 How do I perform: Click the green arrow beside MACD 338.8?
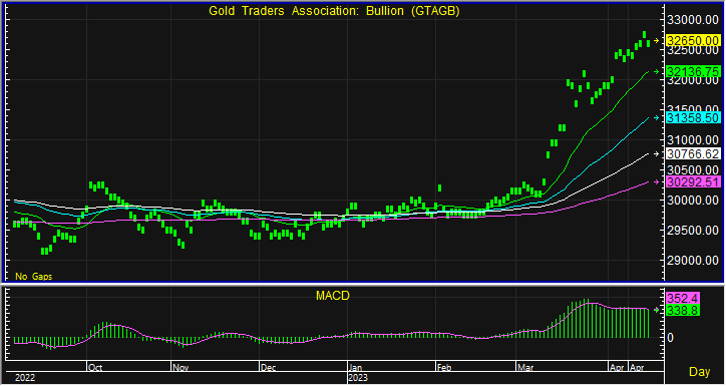pos(656,310)
